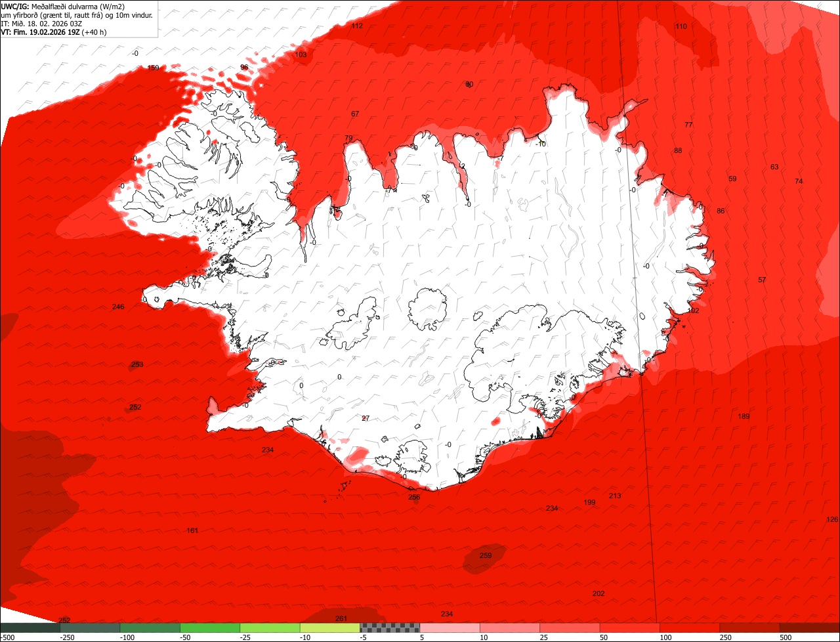Click the map value 63
The image size is (840, 642).
(x=774, y=167)
